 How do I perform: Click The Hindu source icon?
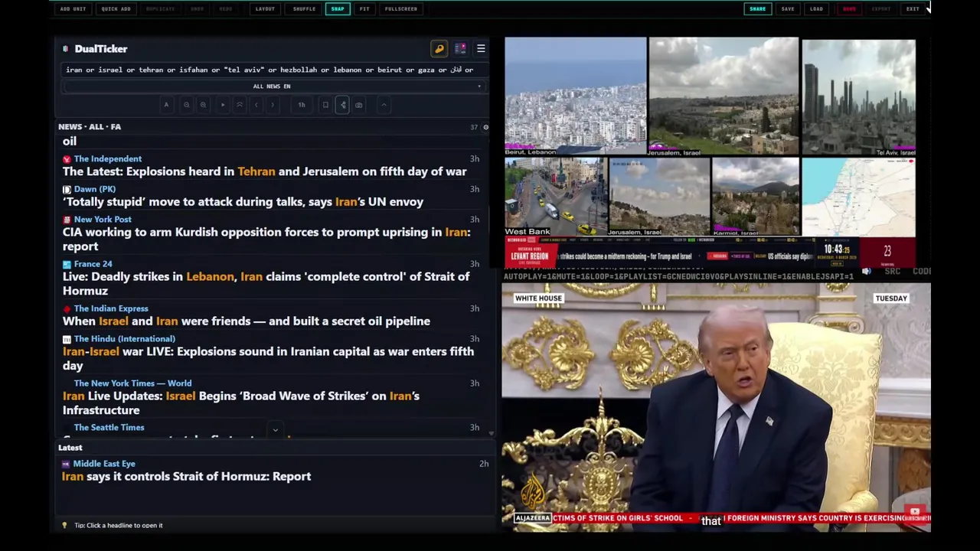tap(67, 339)
